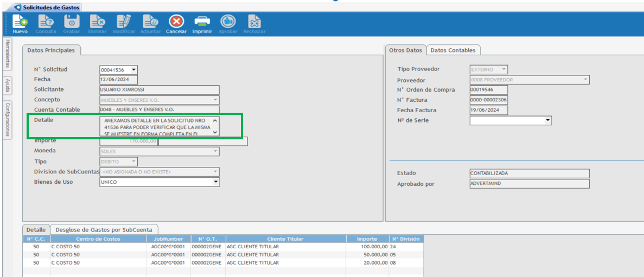The height and width of the screenshot is (277, 644).
Task: Click the N° Orden de Compra field
Action: click(489, 90)
